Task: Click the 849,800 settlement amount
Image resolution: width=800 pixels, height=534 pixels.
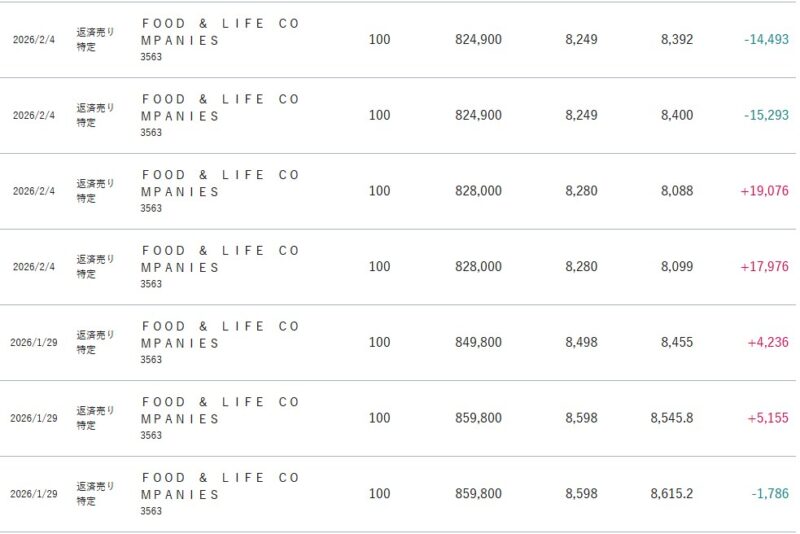Action: tap(478, 343)
